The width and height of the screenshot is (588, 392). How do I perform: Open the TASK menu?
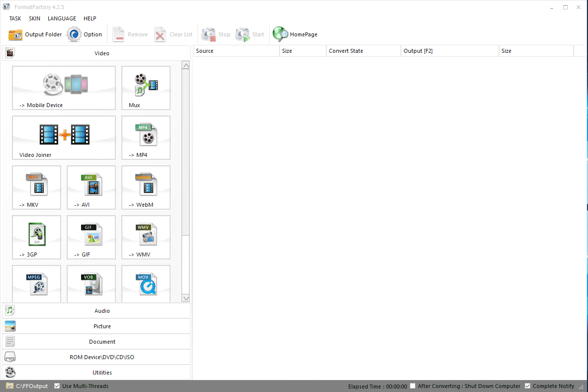click(15, 18)
